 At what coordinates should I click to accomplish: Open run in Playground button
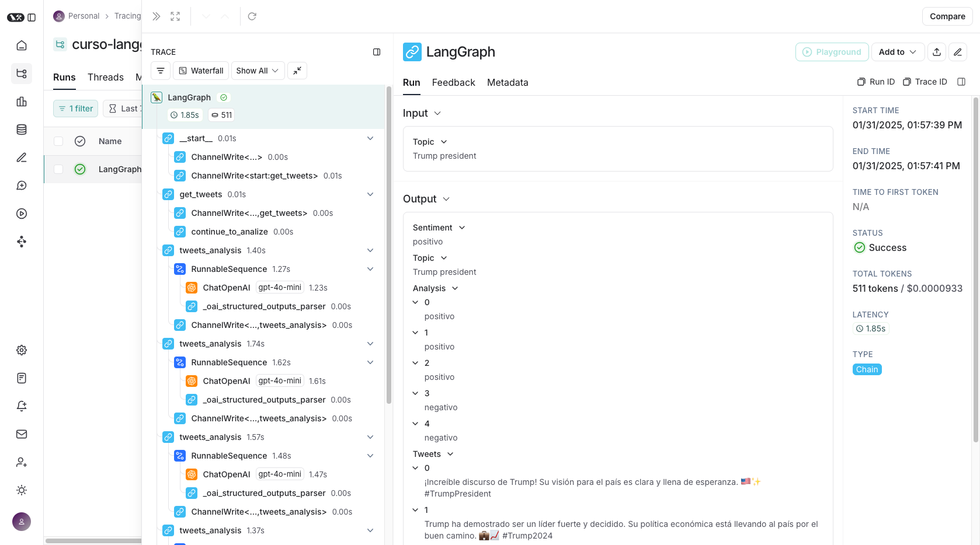(832, 52)
